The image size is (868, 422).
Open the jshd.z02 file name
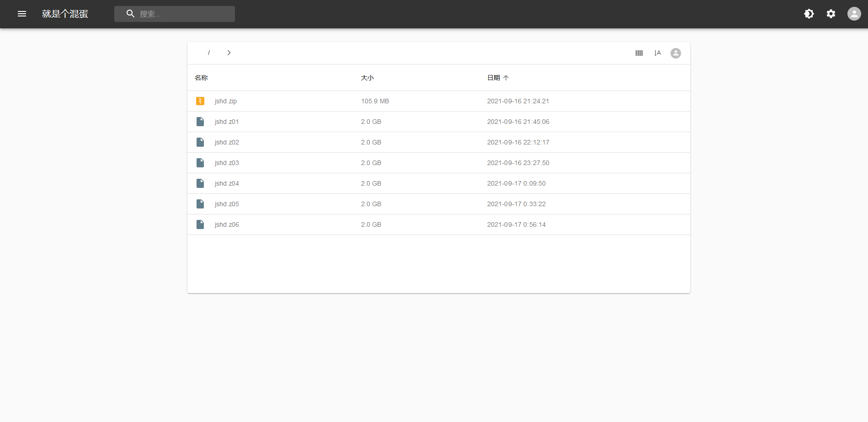pyautogui.click(x=227, y=142)
